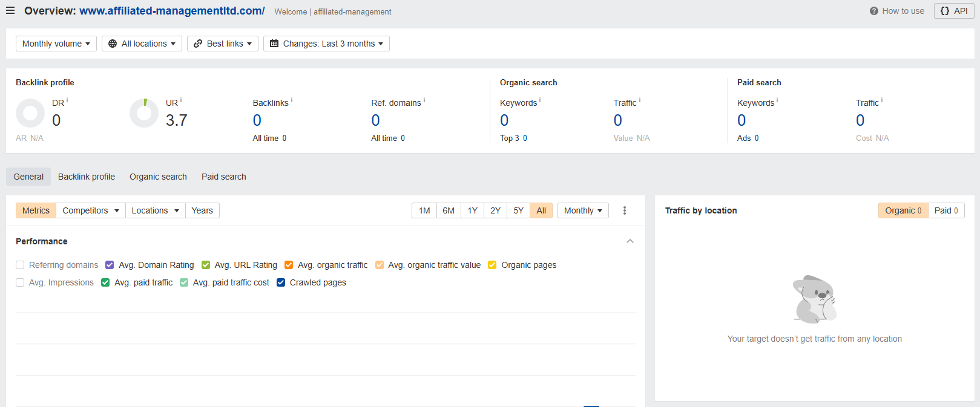The width and height of the screenshot is (980, 407).
Task: Set chart range to 5Y
Action: pyautogui.click(x=518, y=210)
